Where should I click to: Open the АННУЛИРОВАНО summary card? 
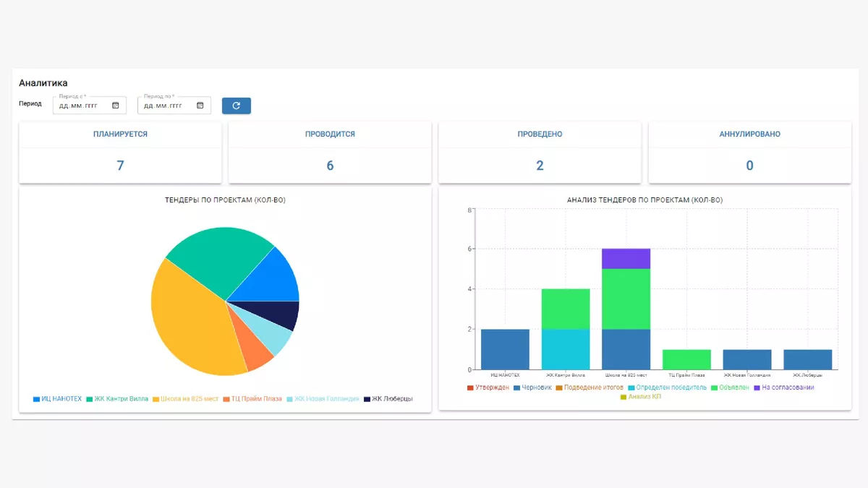tap(749, 152)
